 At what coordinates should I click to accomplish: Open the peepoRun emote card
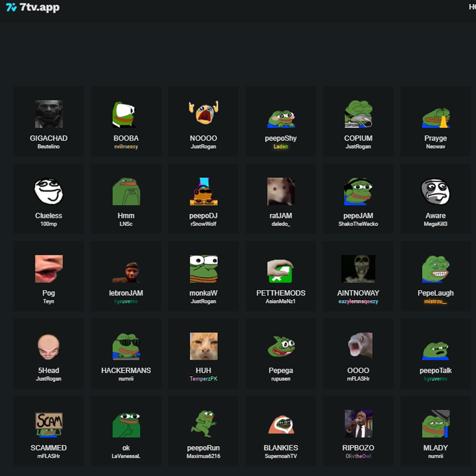204,431
